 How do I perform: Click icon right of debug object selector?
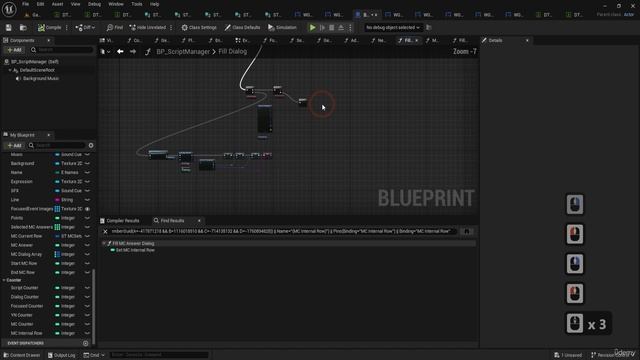[429, 27]
